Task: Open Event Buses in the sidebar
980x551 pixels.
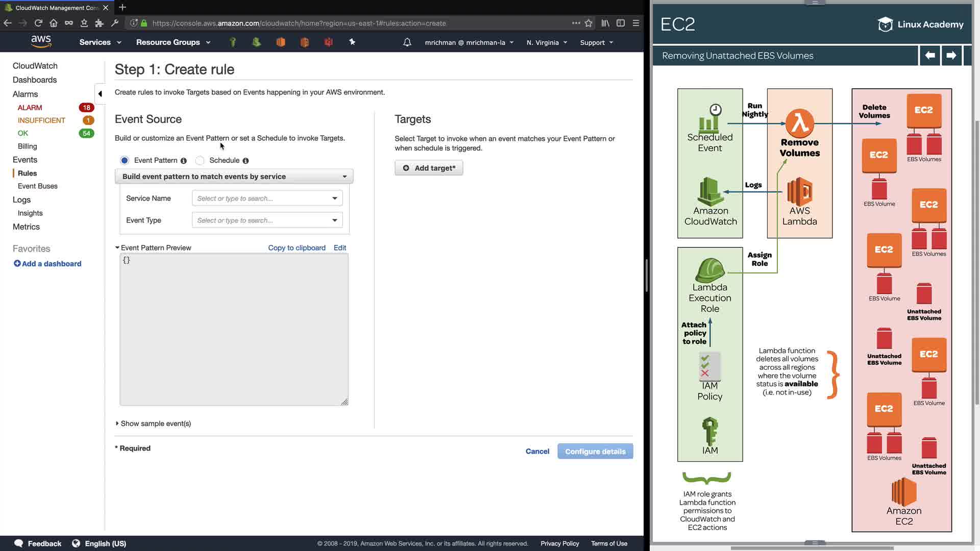Action: pos(38,186)
